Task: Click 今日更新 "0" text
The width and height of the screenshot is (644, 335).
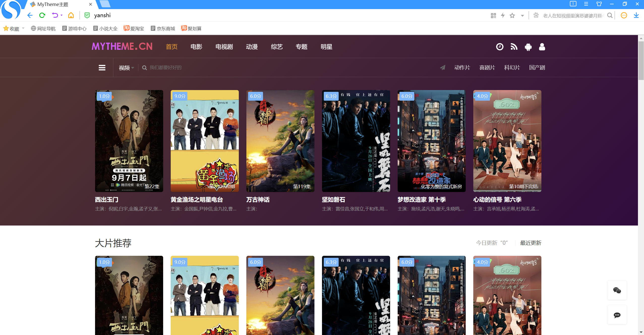Action: click(492, 243)
